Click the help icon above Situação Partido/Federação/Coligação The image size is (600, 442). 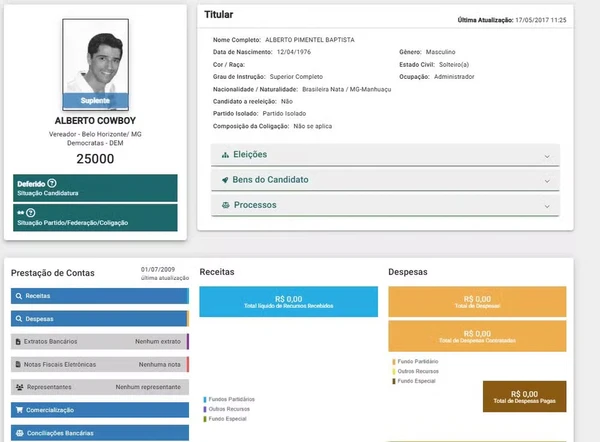[x=30, y=213]
